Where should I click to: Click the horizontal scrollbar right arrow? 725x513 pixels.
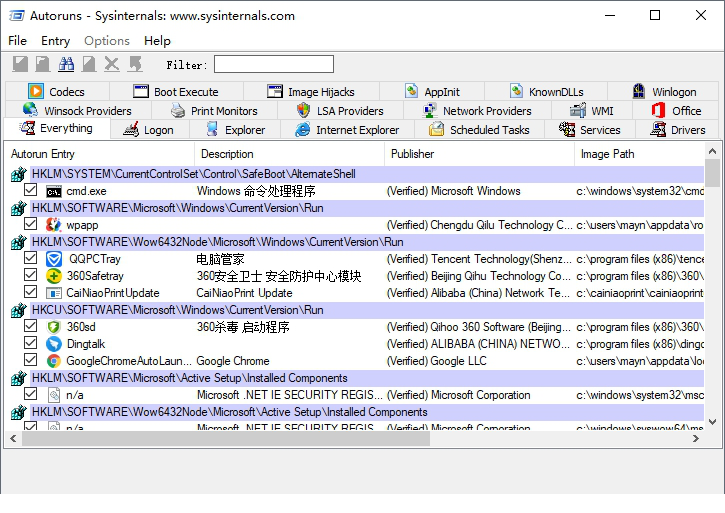coord(696,439)
